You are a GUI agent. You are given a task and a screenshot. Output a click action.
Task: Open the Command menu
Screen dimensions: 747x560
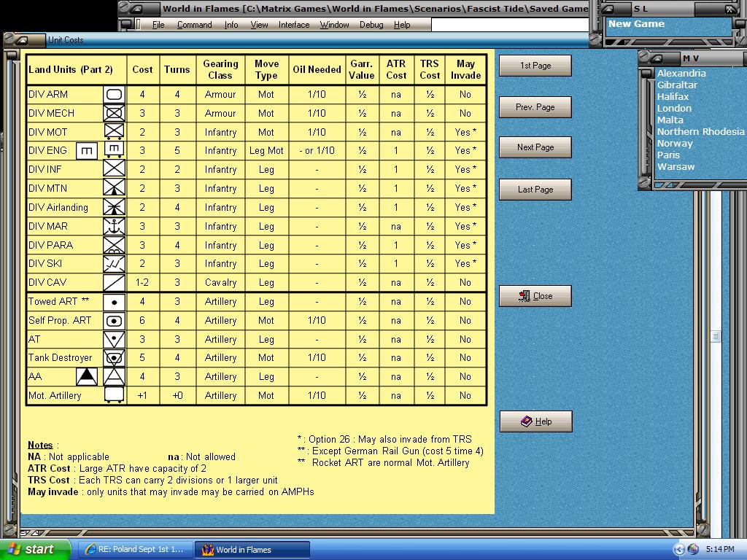(194, 25)
